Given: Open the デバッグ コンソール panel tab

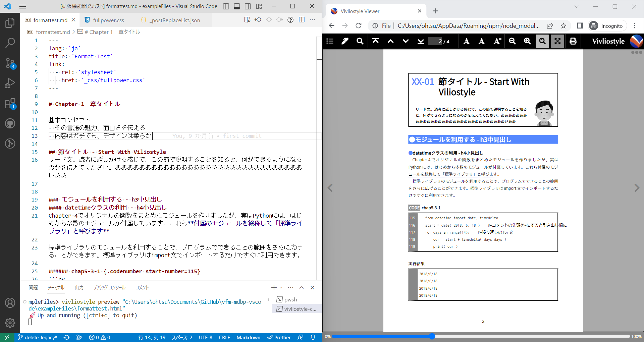Looking at the screenshot, I should [110, 288].
